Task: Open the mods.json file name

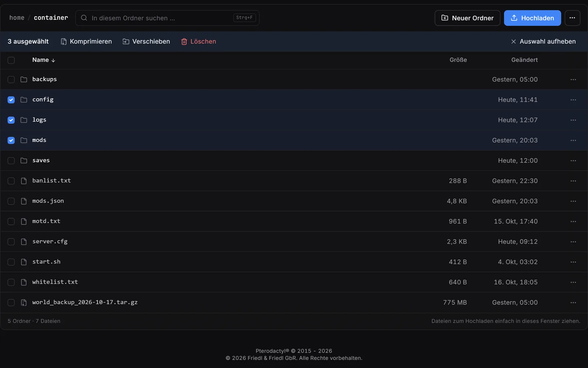Action: [48, 201]
